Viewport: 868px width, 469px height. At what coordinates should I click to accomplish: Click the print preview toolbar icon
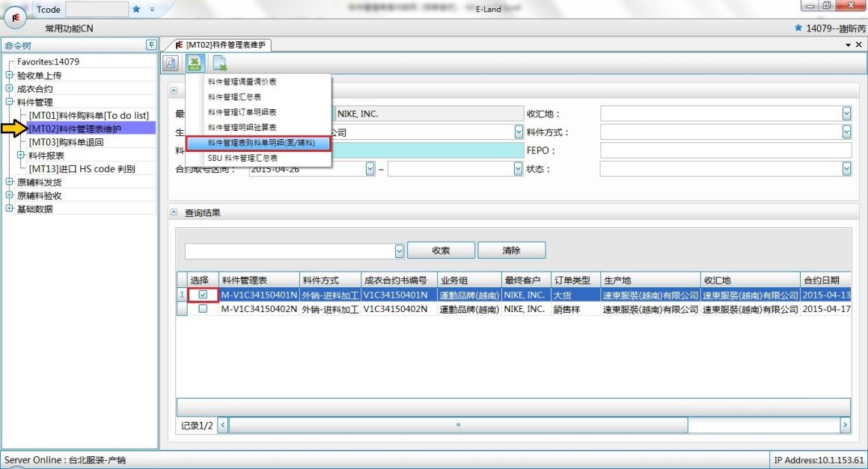coord(171,64)
